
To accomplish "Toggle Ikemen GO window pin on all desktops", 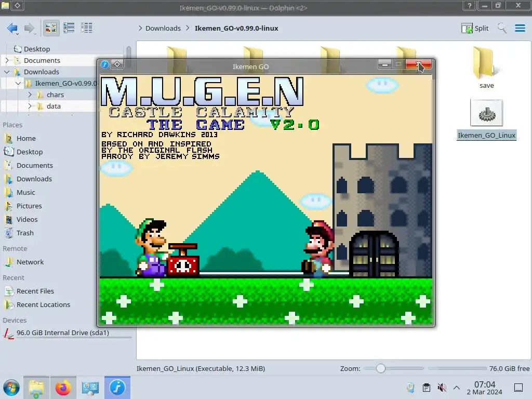I will [117, 64].
